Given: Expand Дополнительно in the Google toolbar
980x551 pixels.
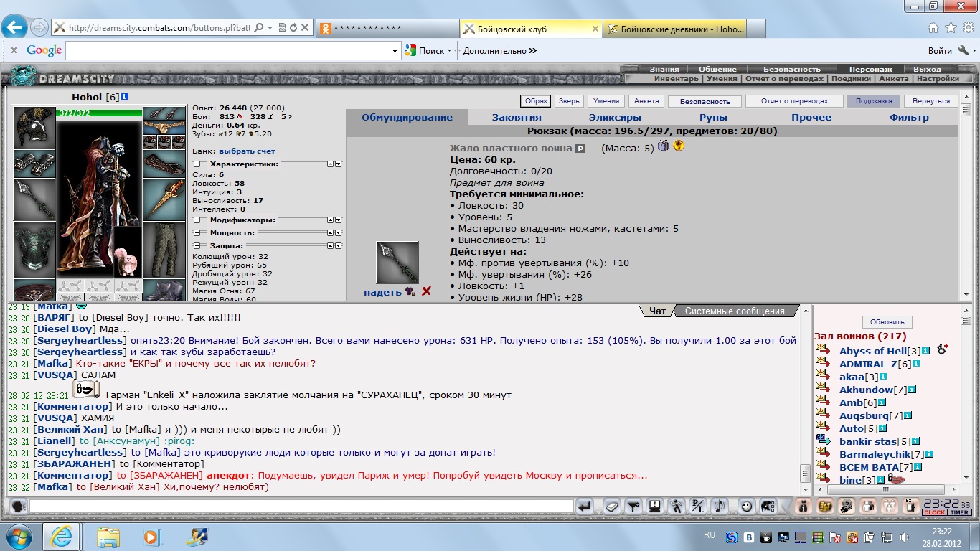Looking at the screenshot, I should click(x=500, y=51).
